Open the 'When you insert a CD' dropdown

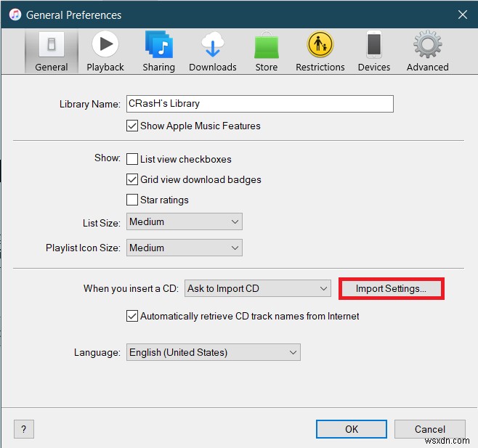coord(258,288)
